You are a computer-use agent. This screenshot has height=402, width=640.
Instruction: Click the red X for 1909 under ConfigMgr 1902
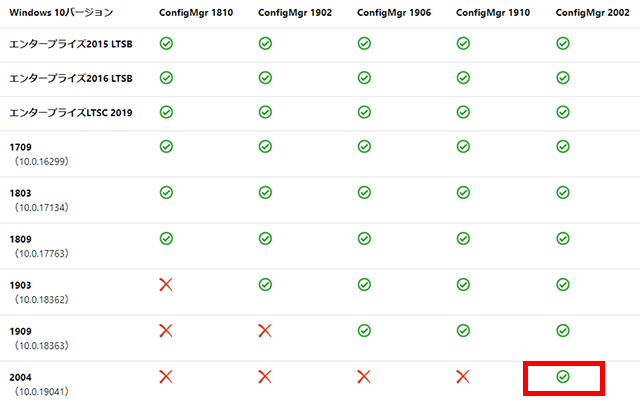point(265,331)
